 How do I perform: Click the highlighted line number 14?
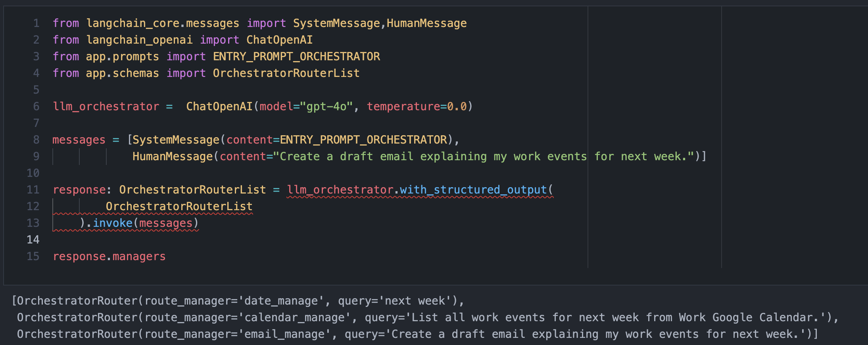[x=33, y=240]
